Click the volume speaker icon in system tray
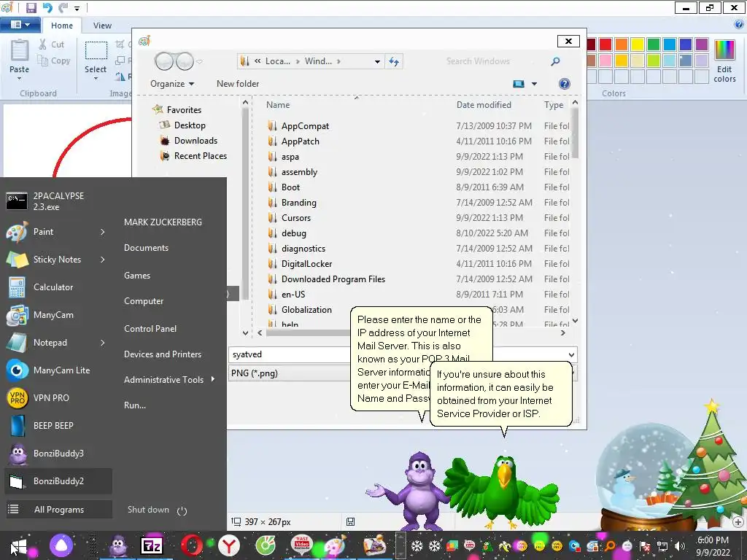 point(679,546)
